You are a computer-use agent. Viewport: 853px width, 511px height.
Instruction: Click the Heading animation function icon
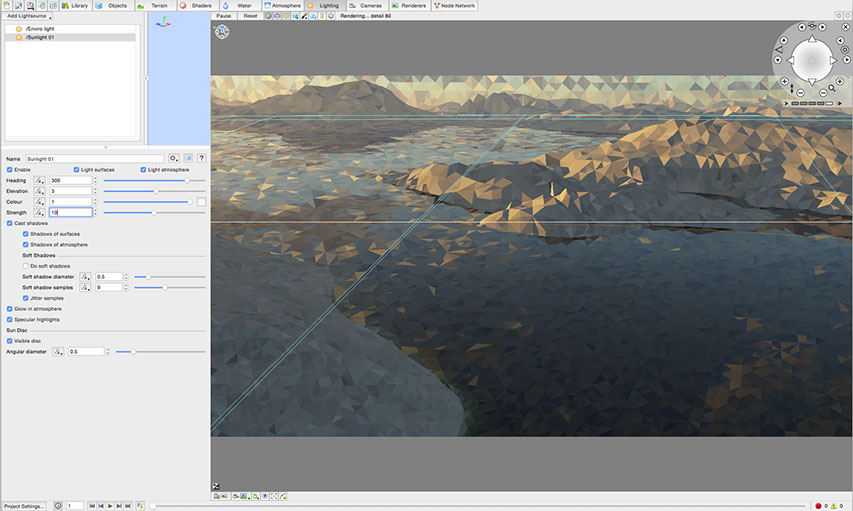(x=40, y=181)
